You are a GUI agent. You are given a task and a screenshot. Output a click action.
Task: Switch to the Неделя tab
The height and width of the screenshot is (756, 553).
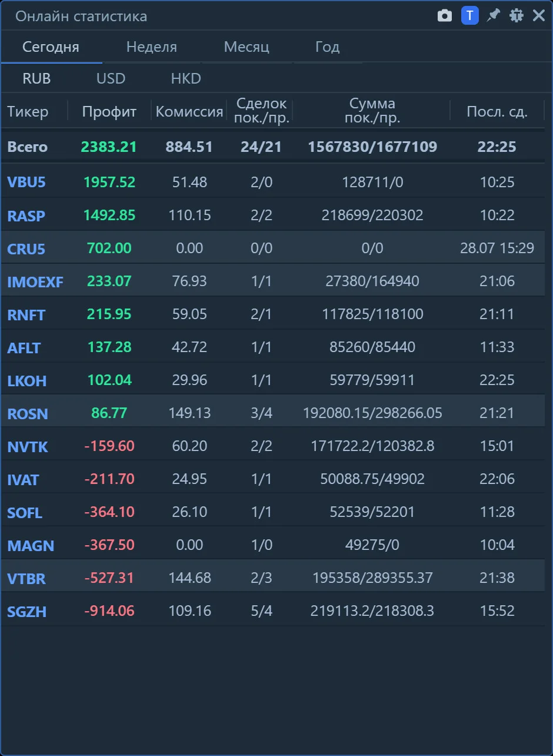152,47
